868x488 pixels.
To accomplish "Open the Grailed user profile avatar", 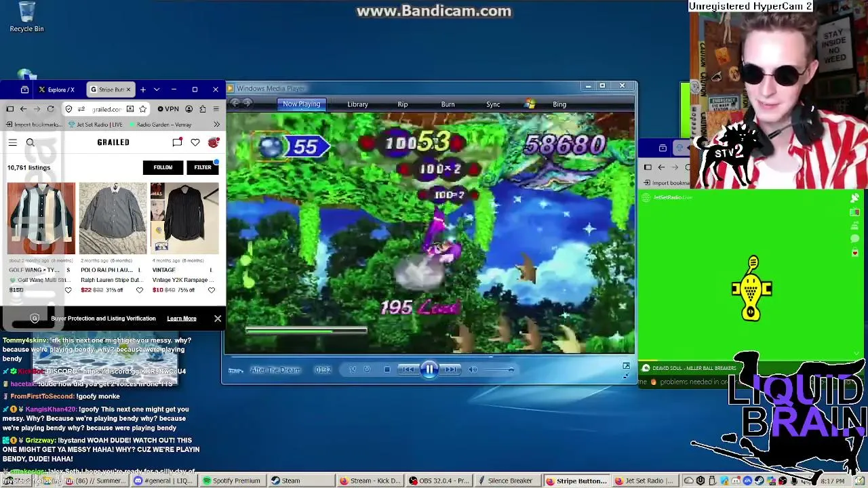I will (214, 142).
